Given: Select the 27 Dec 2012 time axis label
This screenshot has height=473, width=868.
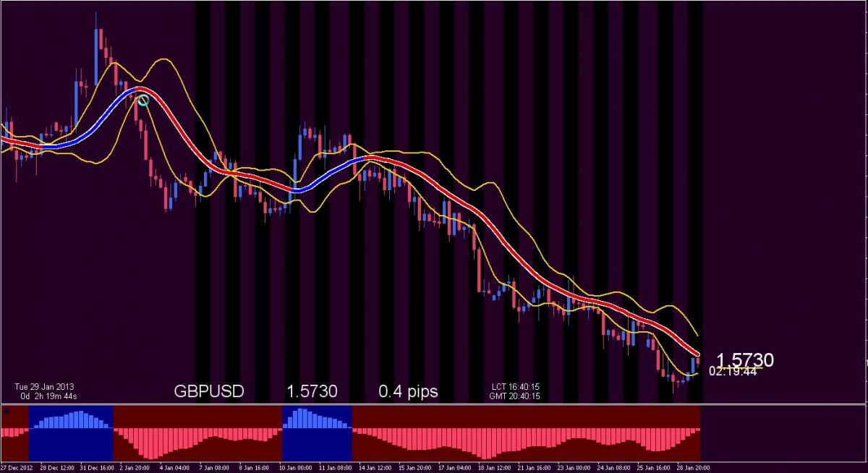Looking at the screenshot, I should point(17,468).
